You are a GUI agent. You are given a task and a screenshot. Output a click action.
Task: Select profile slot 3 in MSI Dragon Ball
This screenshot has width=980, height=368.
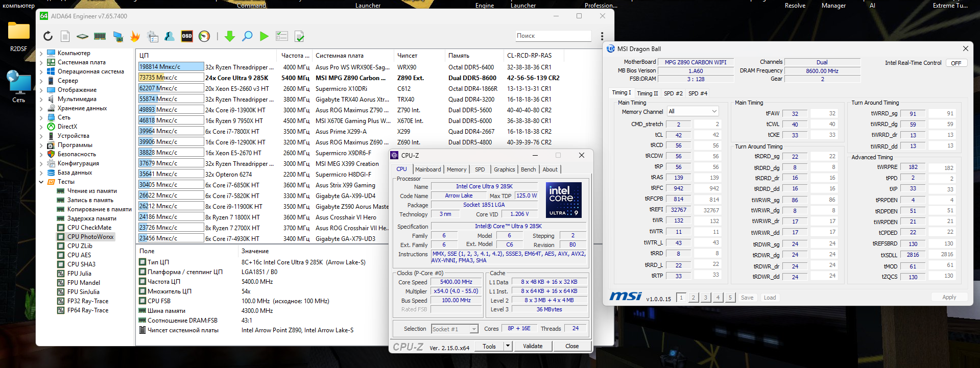[706, 298]
